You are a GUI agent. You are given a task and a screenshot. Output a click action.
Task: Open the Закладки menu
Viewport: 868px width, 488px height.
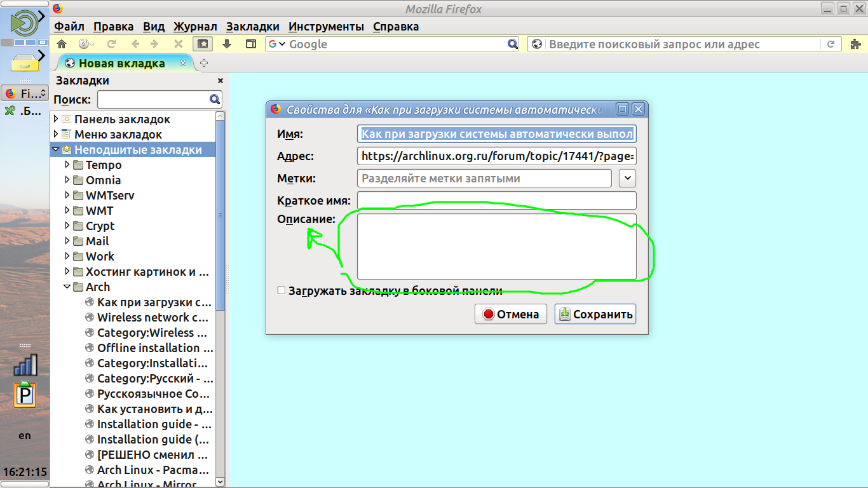[x=253, y=27]
